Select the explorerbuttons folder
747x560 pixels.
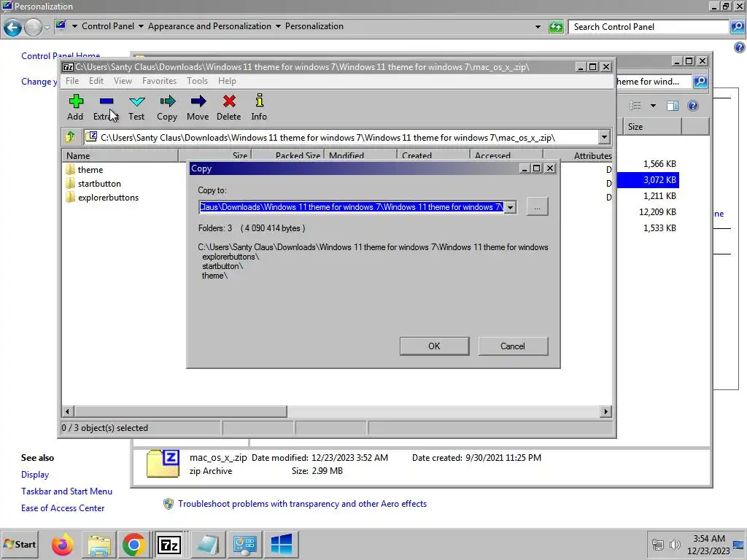click(108, 197)
